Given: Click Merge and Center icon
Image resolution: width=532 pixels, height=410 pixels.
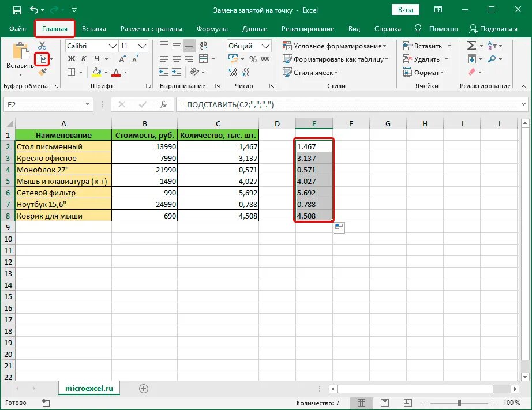Looking at the screenshot, I should click(x=203, y=59).
